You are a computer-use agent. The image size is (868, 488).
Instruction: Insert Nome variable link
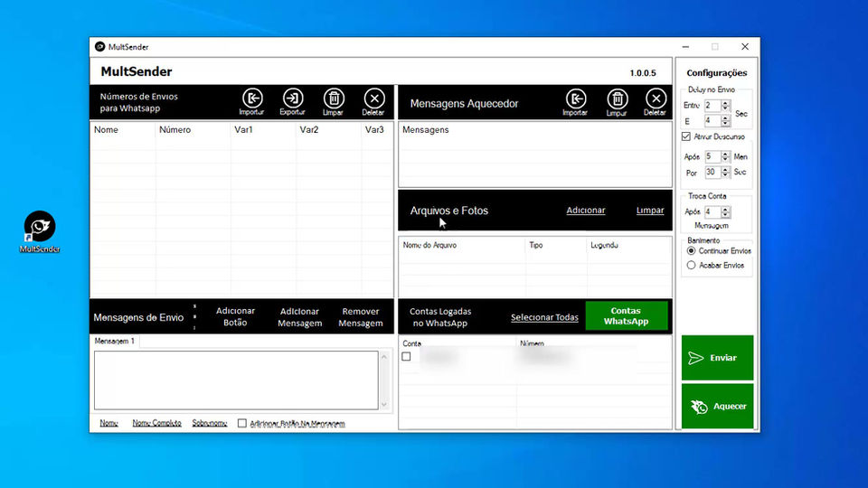[x=109, y=423]
